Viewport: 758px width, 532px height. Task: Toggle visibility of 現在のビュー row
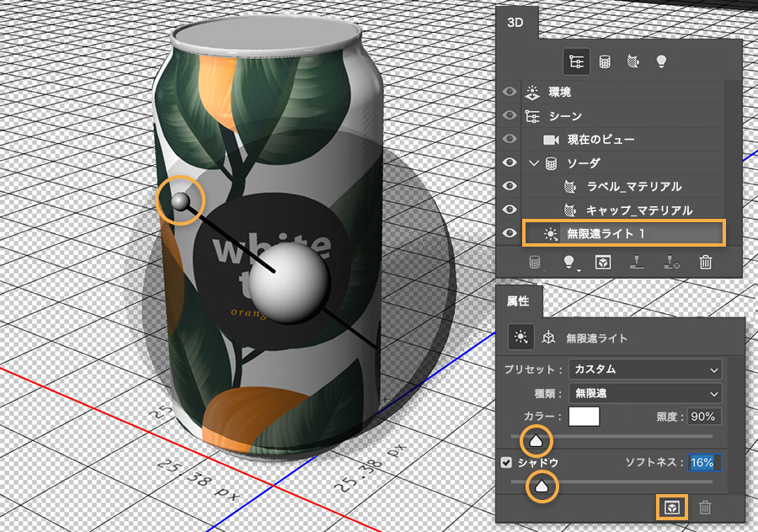click(x=509, y=139)
